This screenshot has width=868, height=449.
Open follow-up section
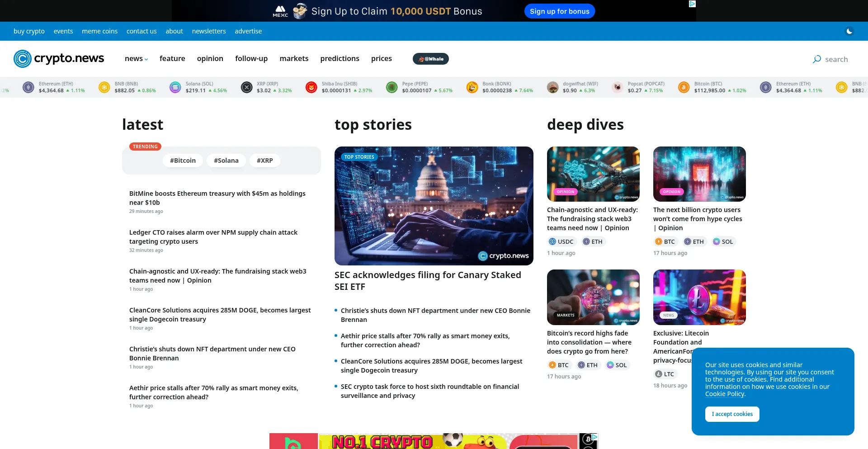(251, 59)
